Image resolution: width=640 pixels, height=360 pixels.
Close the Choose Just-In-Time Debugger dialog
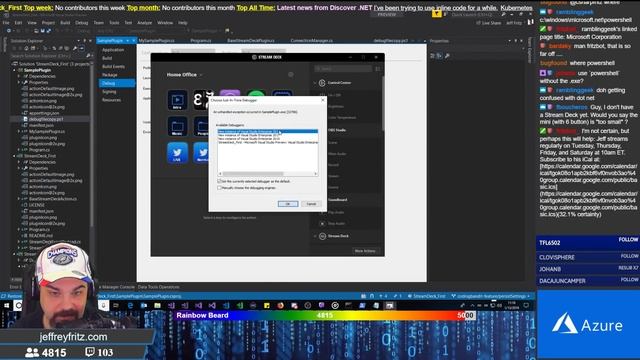(x=322, y=100)
